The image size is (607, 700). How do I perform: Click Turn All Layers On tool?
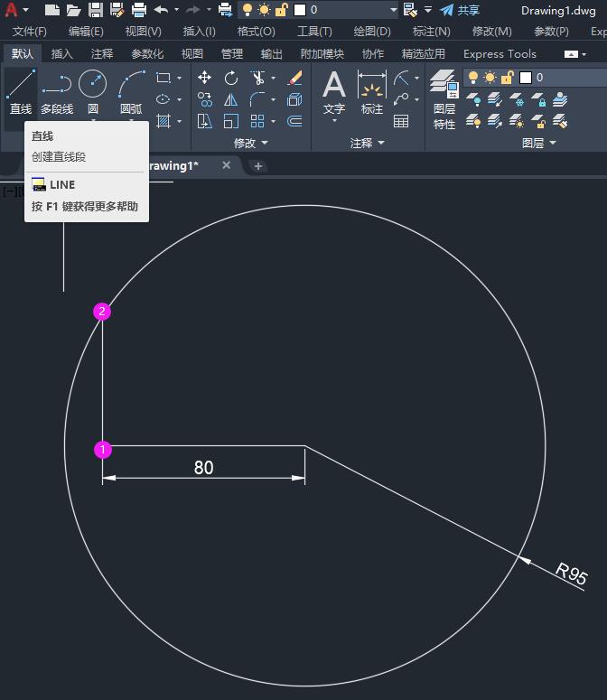473,120
